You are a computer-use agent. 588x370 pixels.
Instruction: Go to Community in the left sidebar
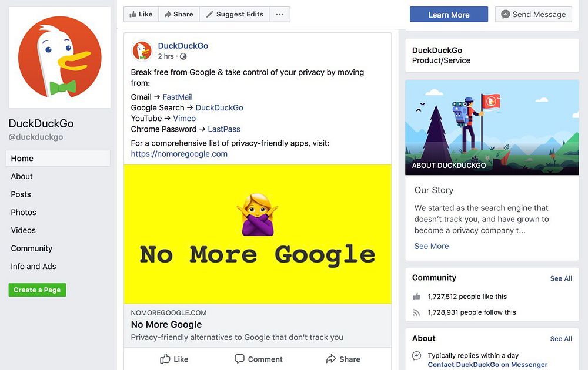pyautogui.click(x=32, y=248)
